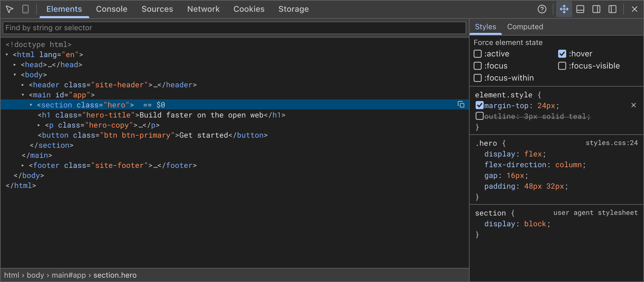Switch to the Computed sidebar tab
Screen dimensions: 644x282
tap(525, 27)
